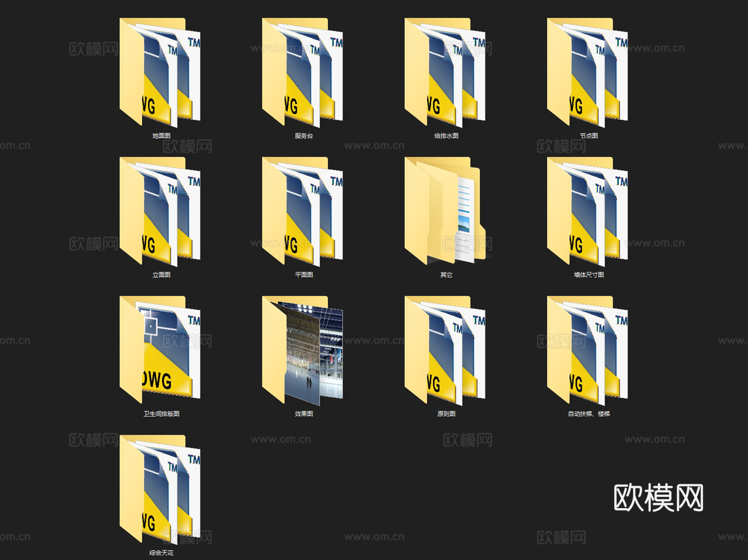Click the 墙体尺寸图 folder icon
Viewport: 748px width, 560px height.
coord(588,212)
